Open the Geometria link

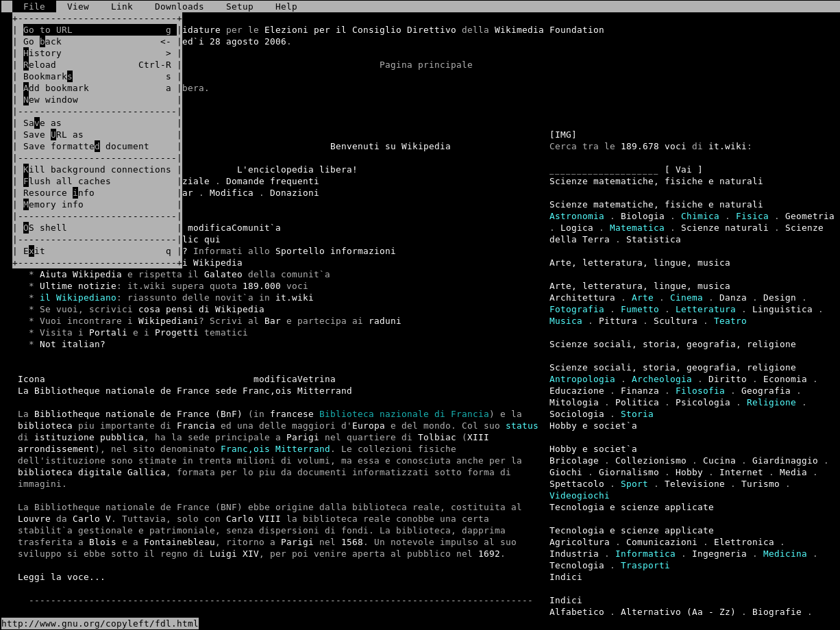[810, 216]
